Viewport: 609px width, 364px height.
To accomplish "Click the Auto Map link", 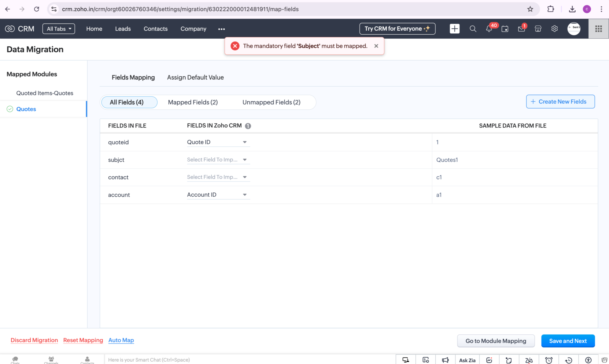I will point(121,340).
